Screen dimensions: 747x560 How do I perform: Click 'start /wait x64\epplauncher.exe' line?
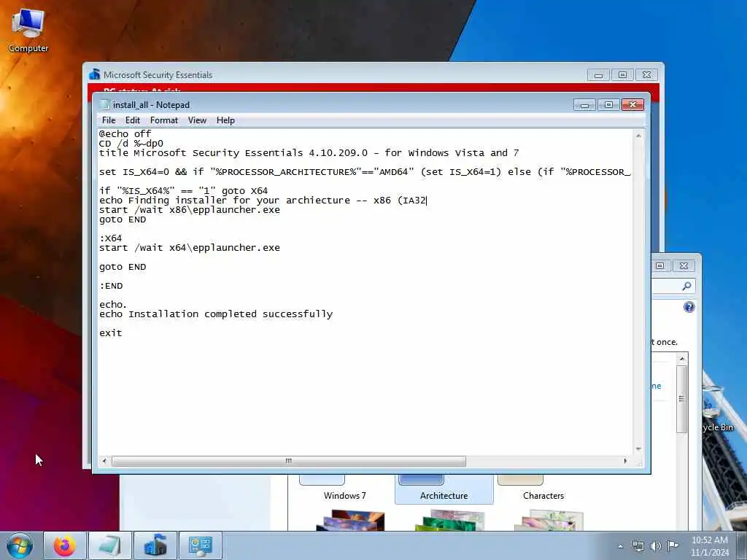pyautogui.click(x=190, y=248)
